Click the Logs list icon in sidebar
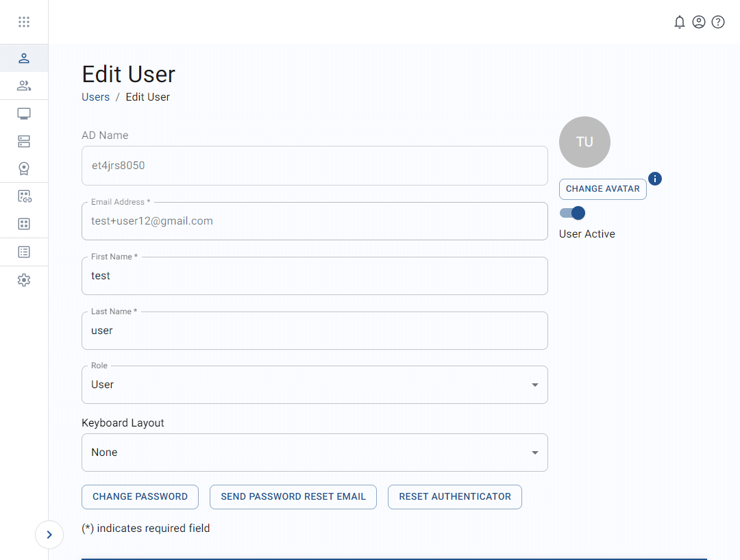 [x=24, y=251]
